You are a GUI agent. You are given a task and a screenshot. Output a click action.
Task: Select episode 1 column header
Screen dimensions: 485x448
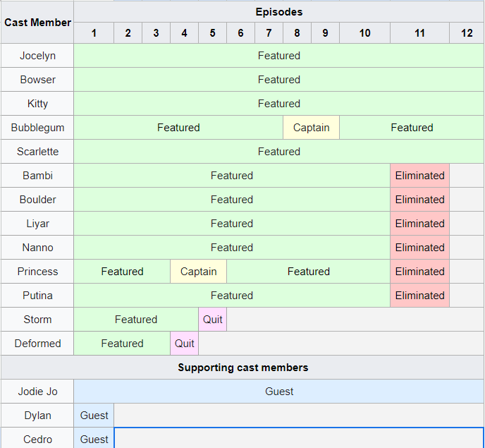pos(94,33)
